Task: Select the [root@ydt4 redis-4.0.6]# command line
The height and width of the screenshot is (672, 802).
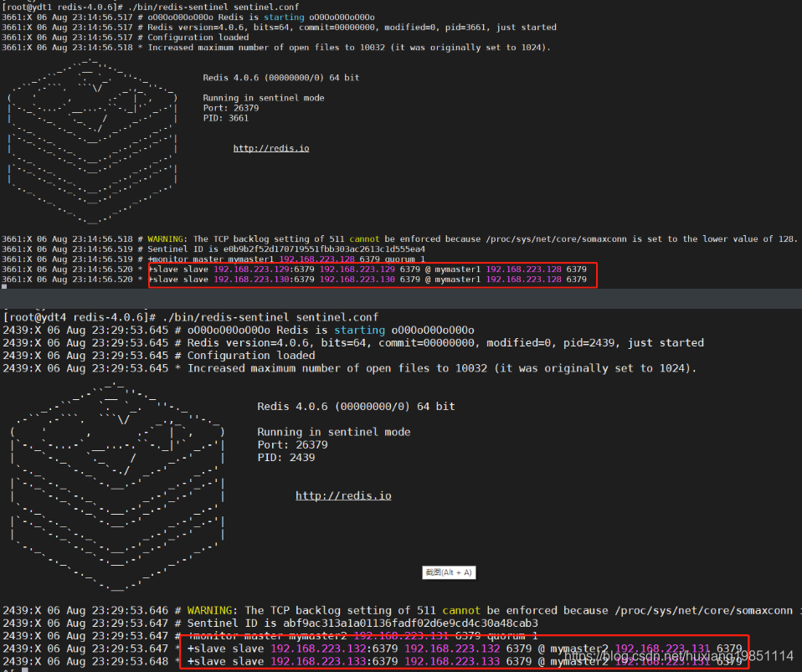Action: coord(190,317)
